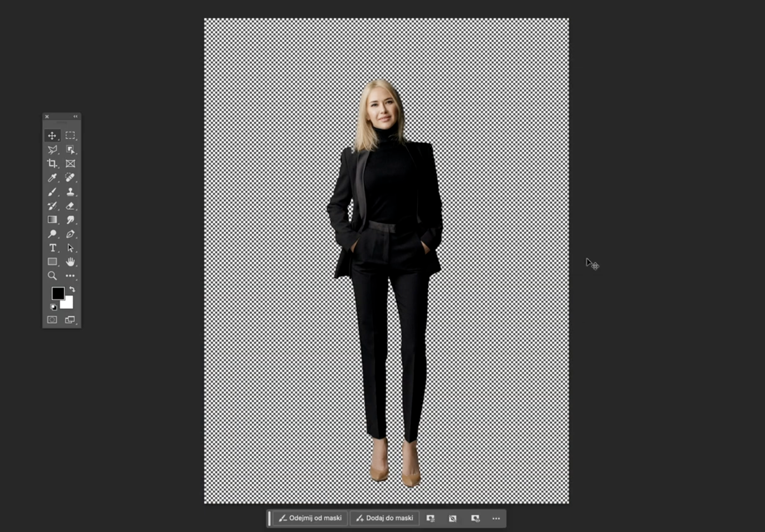Select the Brush tool
Screen dimensions: 765x532
point(52,192)
